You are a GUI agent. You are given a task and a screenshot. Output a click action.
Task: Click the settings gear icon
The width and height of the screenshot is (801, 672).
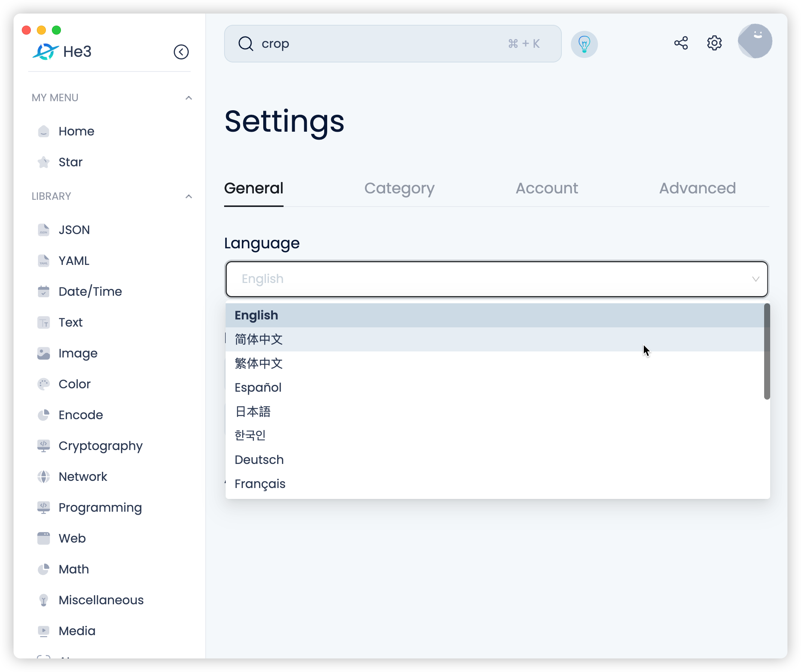click(x=714, y=43)
